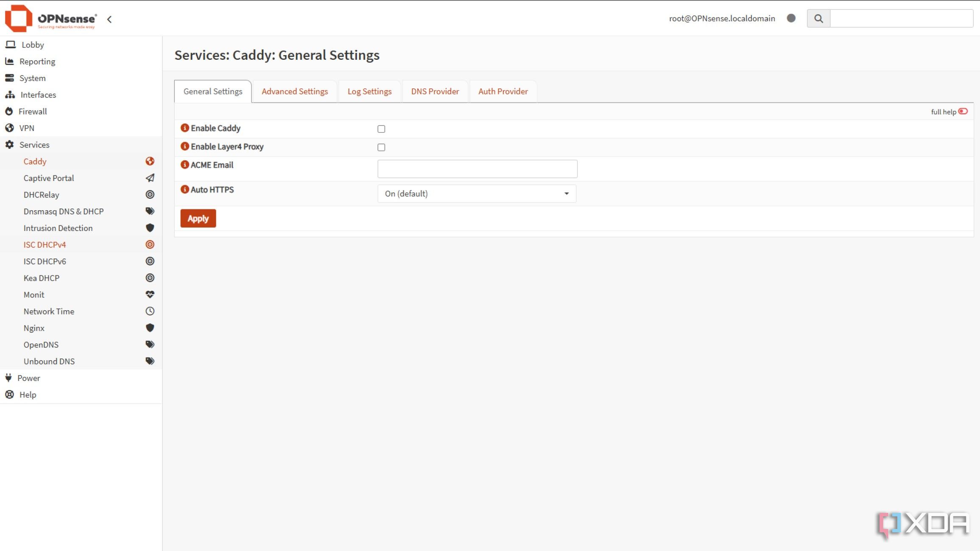Select the General Settings tab
This screenshot has width=980, height=551.
click(x=213, y=91)
